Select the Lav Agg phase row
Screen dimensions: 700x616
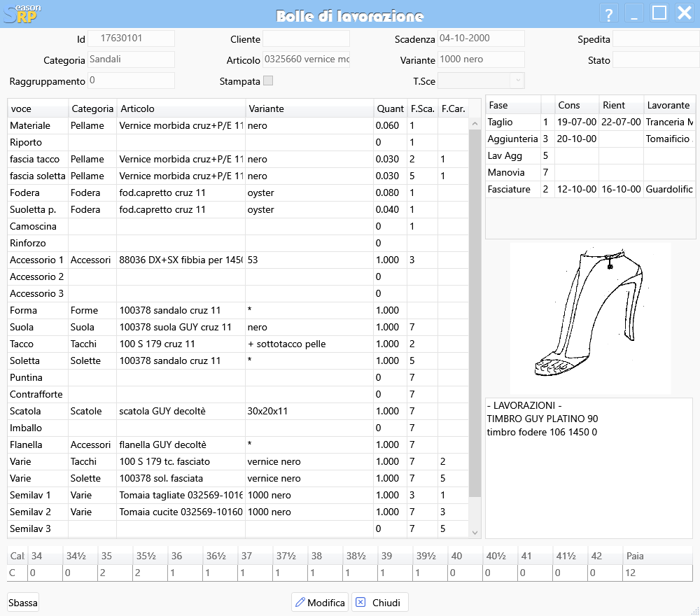591,156
